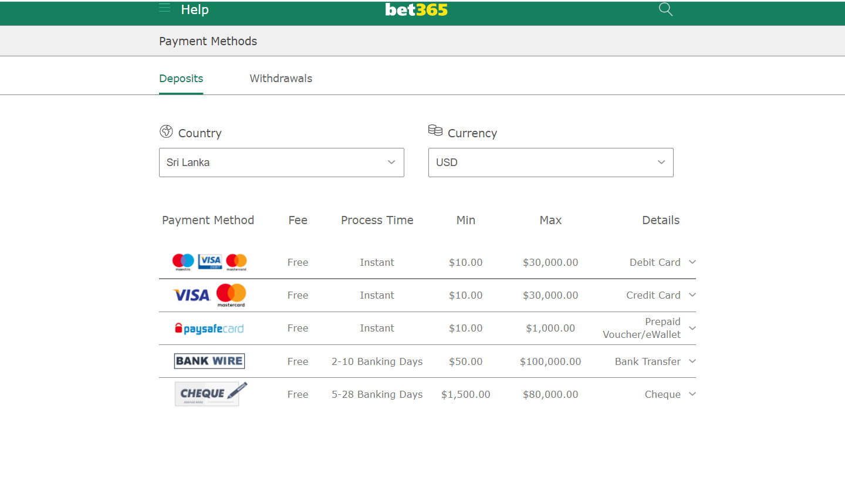Click the paysafecard logo

[x=209, y=329]
